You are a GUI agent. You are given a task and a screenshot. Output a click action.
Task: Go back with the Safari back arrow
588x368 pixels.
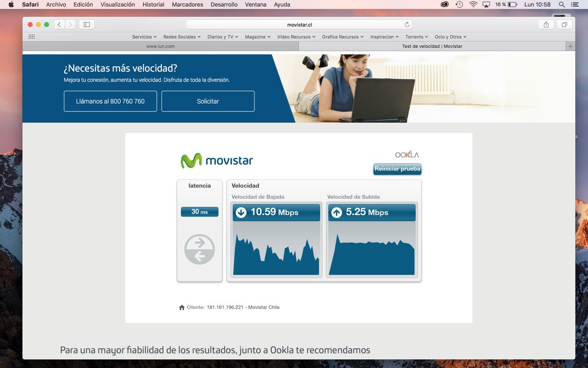pos(59,25)
